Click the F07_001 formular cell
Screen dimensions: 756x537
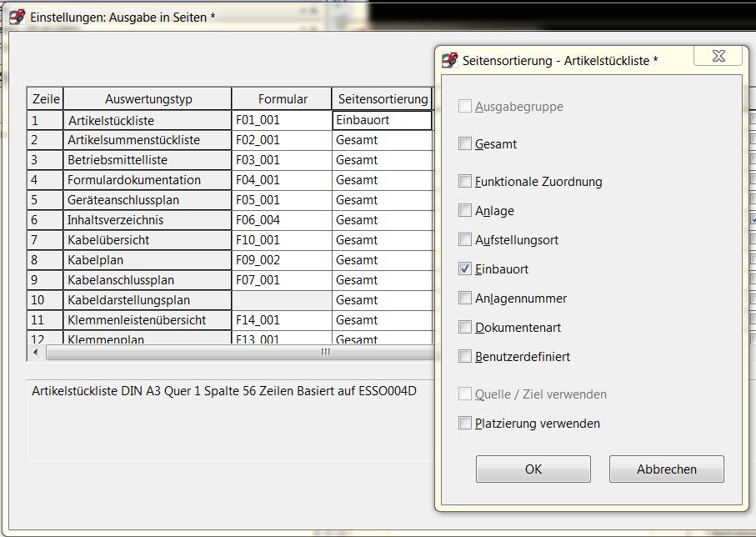tap(282, 280)
